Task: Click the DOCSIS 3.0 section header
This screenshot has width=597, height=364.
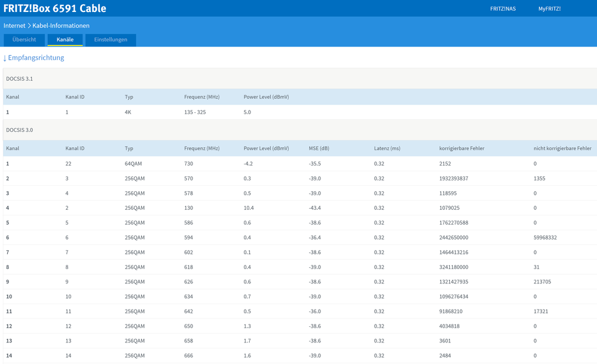Action: point(20,130)
